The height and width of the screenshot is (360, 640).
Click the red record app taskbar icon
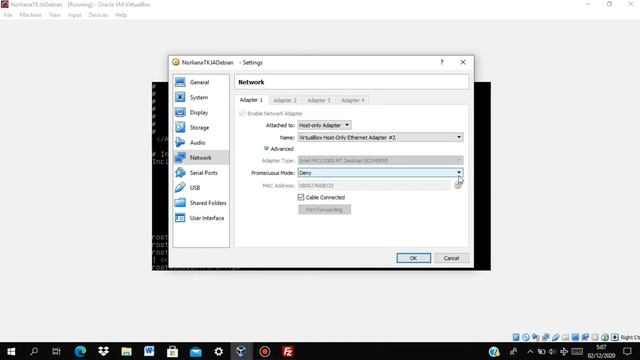tap(264, 351)
